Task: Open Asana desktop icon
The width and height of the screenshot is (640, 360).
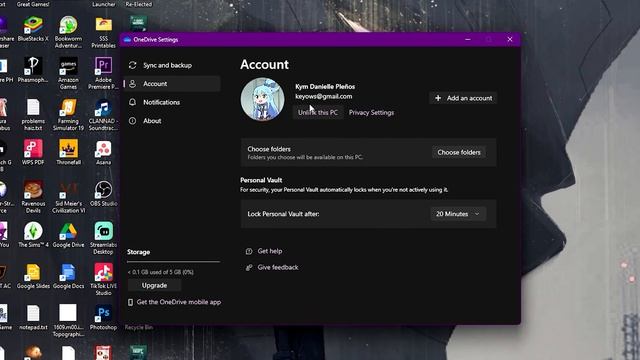Action: [104, 153]
